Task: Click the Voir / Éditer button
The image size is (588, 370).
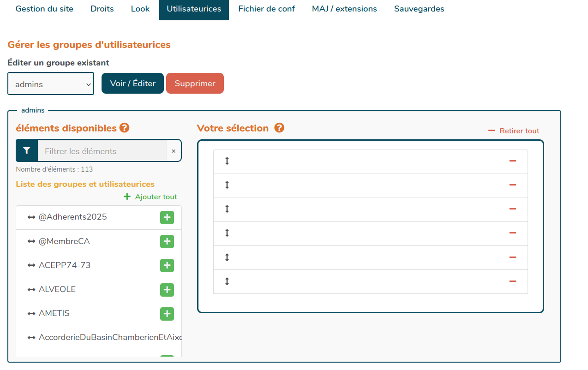Action: click(133, 84)
